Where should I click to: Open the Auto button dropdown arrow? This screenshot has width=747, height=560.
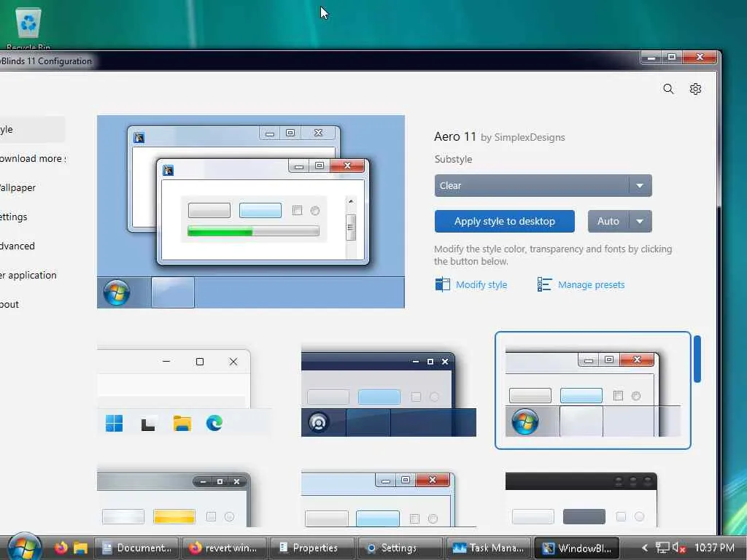(640, 222)
